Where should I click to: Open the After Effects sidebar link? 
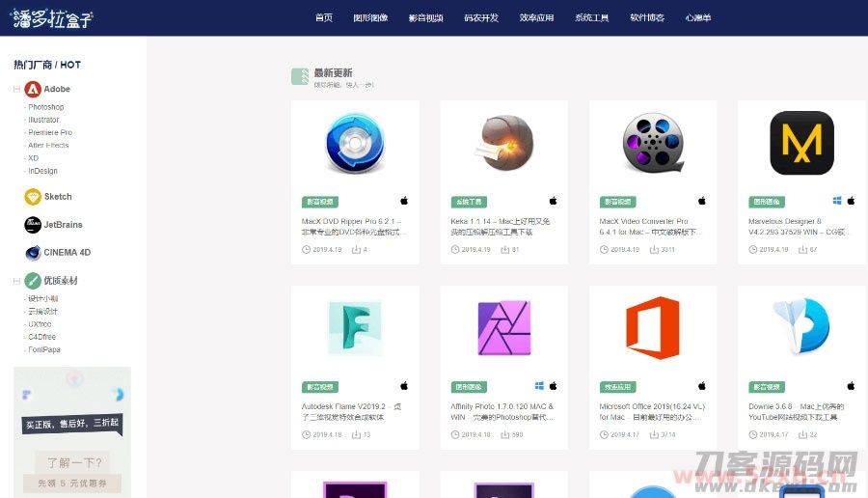click(x=48, y=145)
